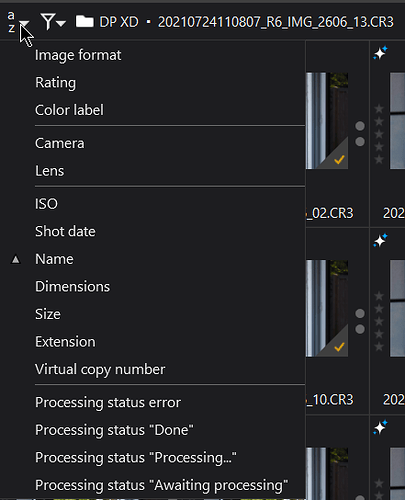Sort by Virtual copy number
The image size is (405, 500).
click(100, 370)
